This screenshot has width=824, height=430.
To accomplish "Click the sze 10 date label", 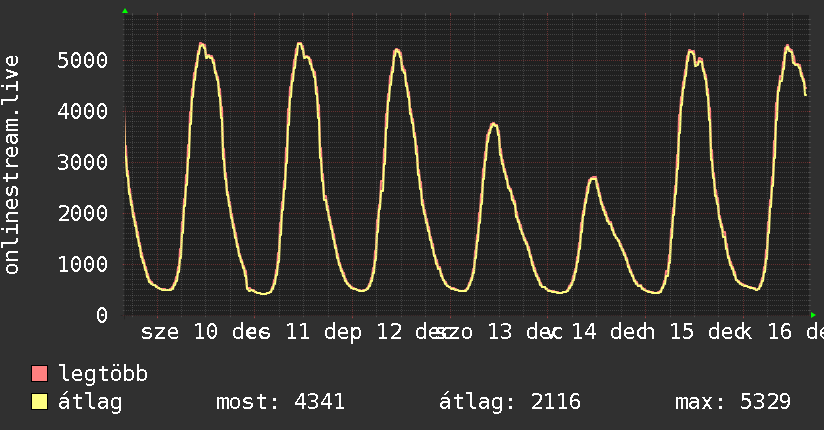I will coord(179,332).
